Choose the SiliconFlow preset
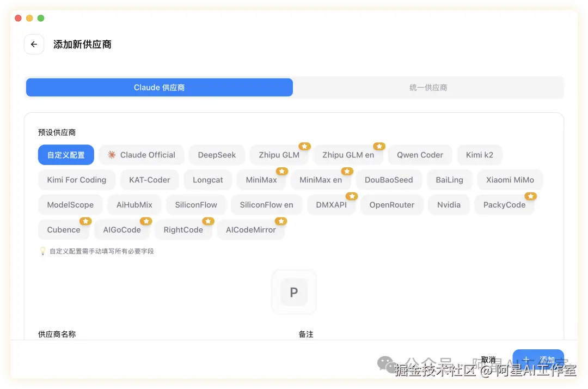Image resolution: width=588 pixels, height=389 pixels. click(196, 205)
